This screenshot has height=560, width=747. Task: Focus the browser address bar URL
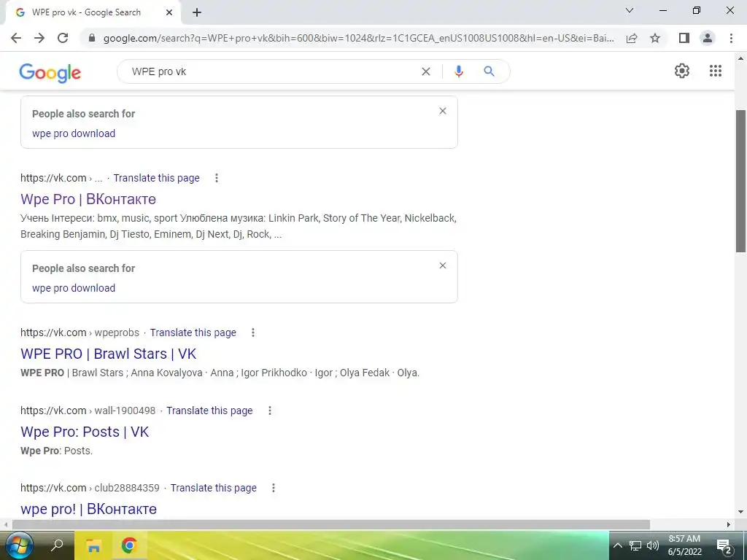click(358, 38)
